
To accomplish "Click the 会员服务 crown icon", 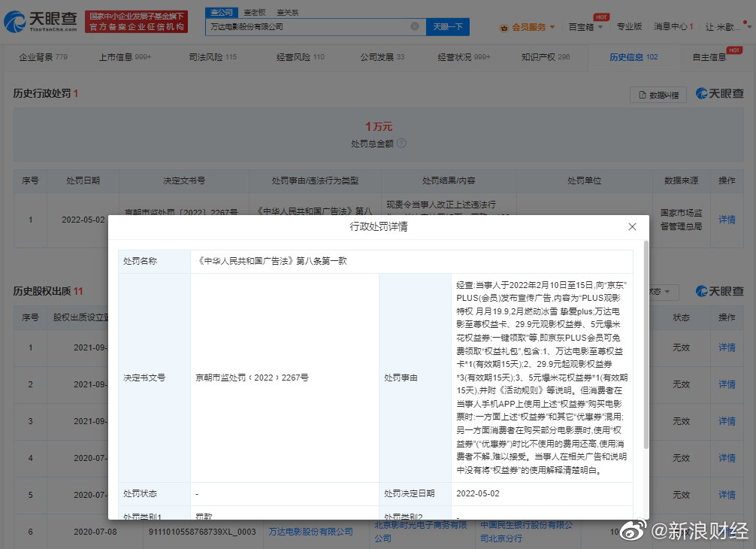I will [503, 28].
